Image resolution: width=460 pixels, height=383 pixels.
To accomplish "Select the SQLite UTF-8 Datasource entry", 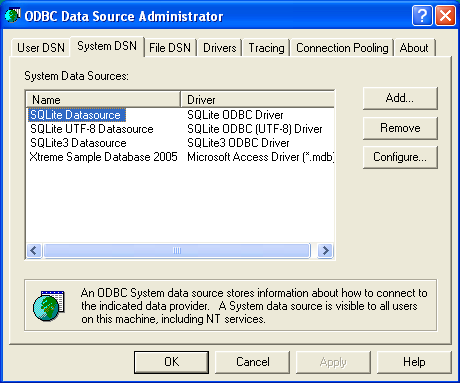I will [x=92, y=129].
